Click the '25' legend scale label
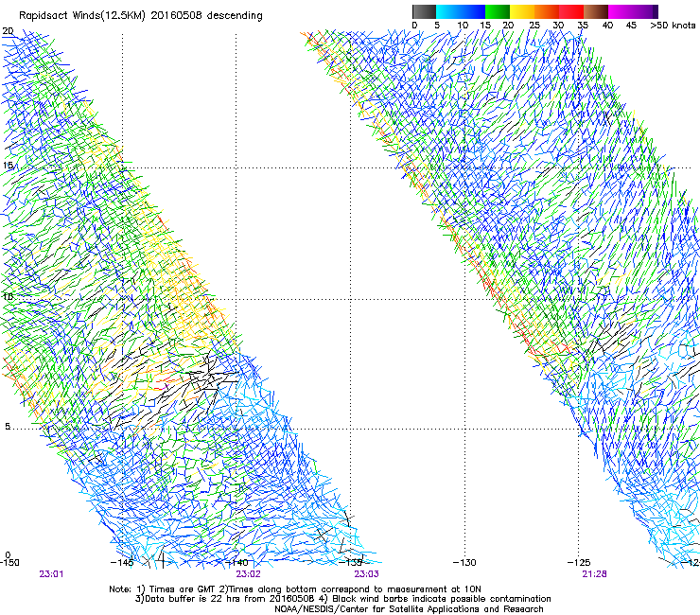Image resolution: width=700 pixels, height=615 pixels. tap(534, 26)
